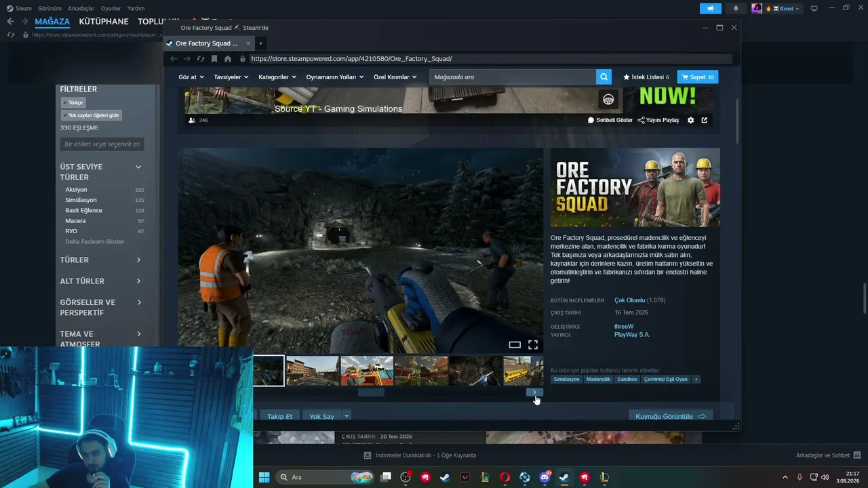Add another tag with plus button
The width and height of the screenshot is (868, 488).
coord(696,380)
